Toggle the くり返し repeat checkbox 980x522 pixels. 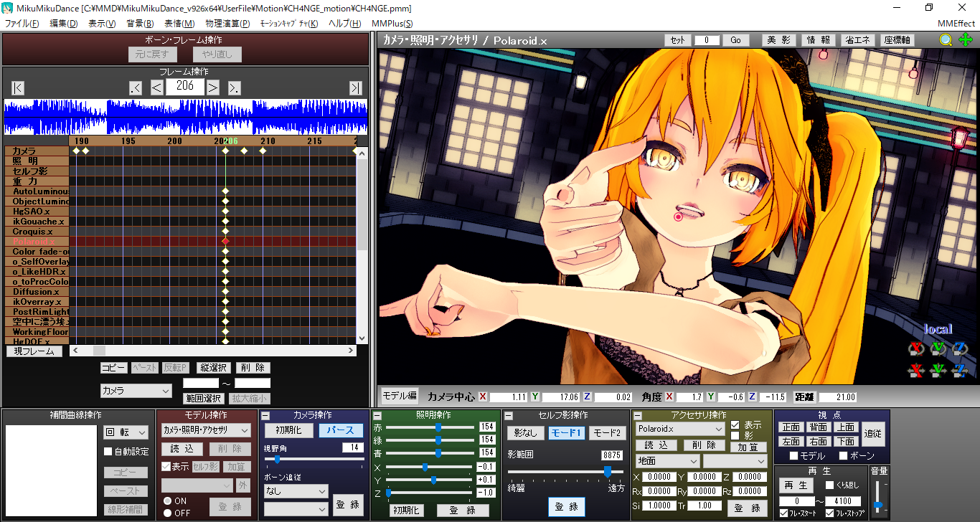[829, 485]
